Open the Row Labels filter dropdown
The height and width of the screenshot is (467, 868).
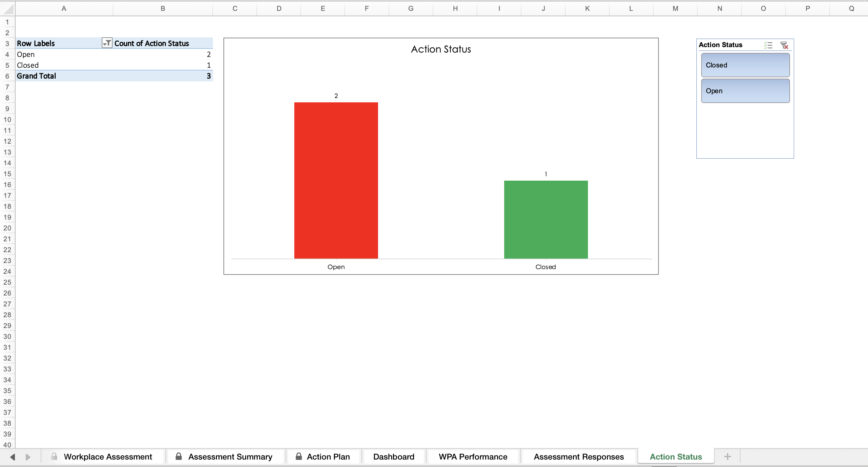click(107, 43)
